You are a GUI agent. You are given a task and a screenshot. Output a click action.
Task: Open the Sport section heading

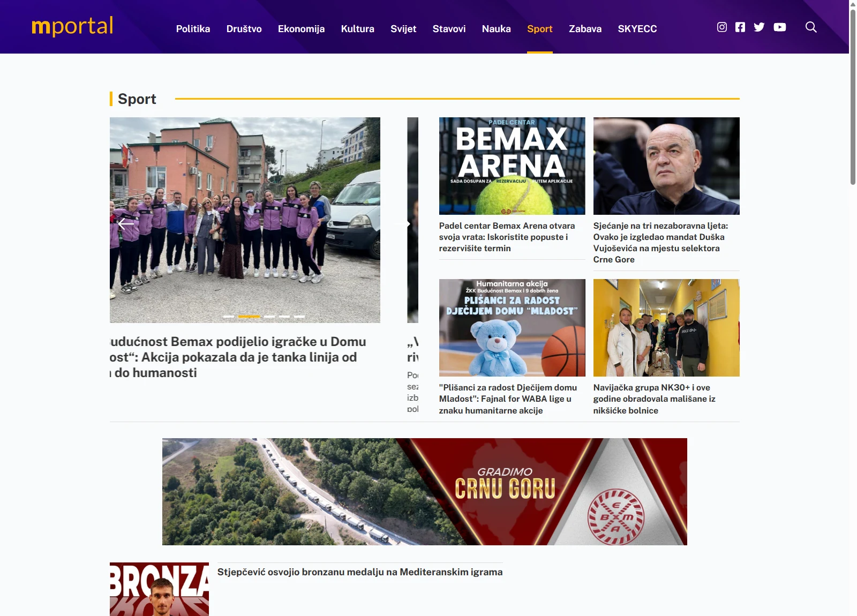[137, 99]
